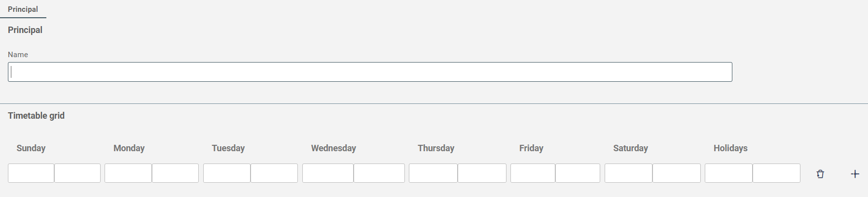Viewport: 868px width, 197px height.
Task: Select the second Holidays time field
Action: pyautogui.click(x=776, y=173)
